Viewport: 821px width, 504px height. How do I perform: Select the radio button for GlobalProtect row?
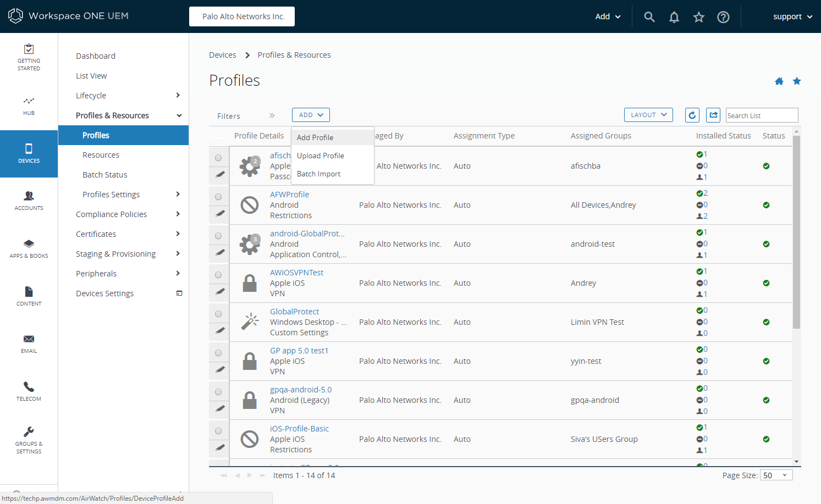pos(218,314)
